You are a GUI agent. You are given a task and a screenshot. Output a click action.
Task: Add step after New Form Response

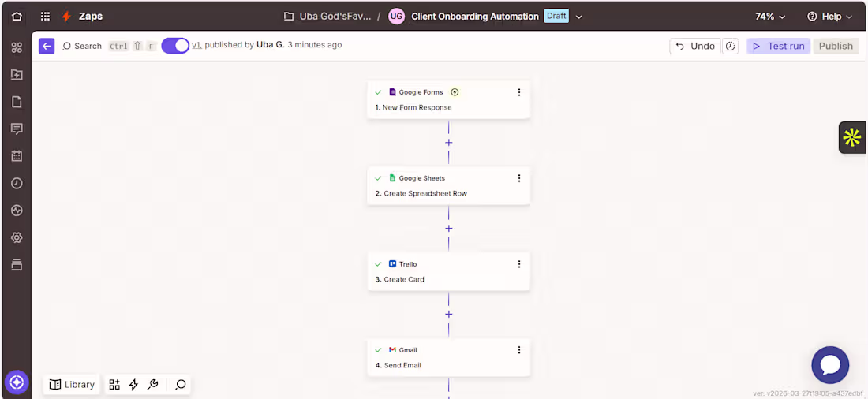pos(448,143)
